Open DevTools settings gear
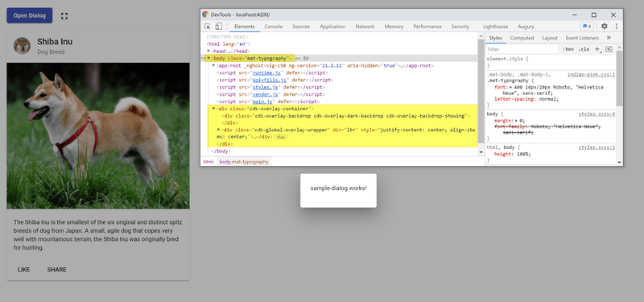The height and width of the screenshot is (302, 644). coord(605,27)
